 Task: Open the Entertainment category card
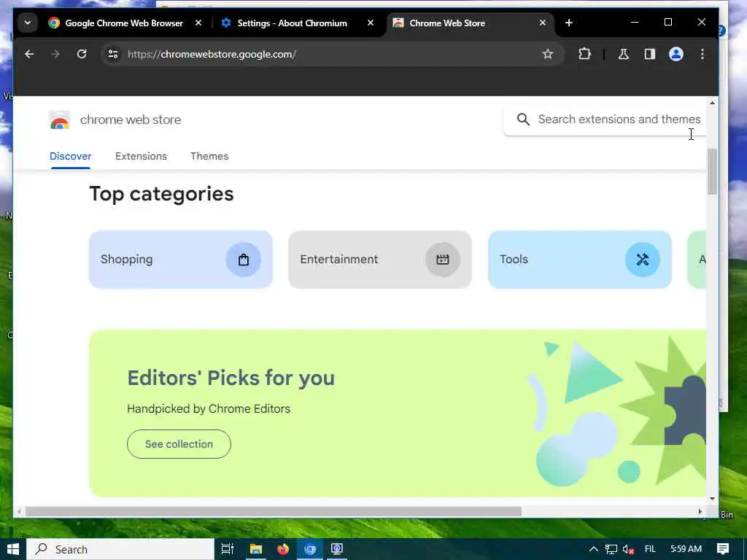coord(380,260)
